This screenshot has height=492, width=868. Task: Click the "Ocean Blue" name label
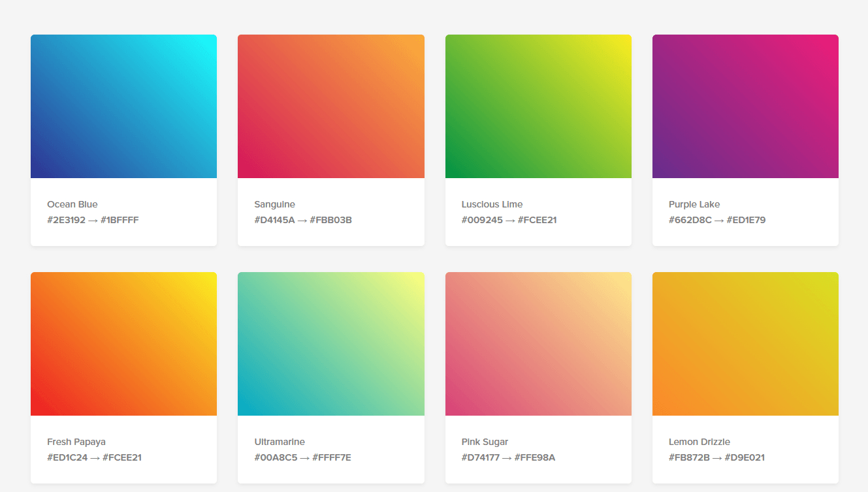pyautogui.click(x=72, y=204)
